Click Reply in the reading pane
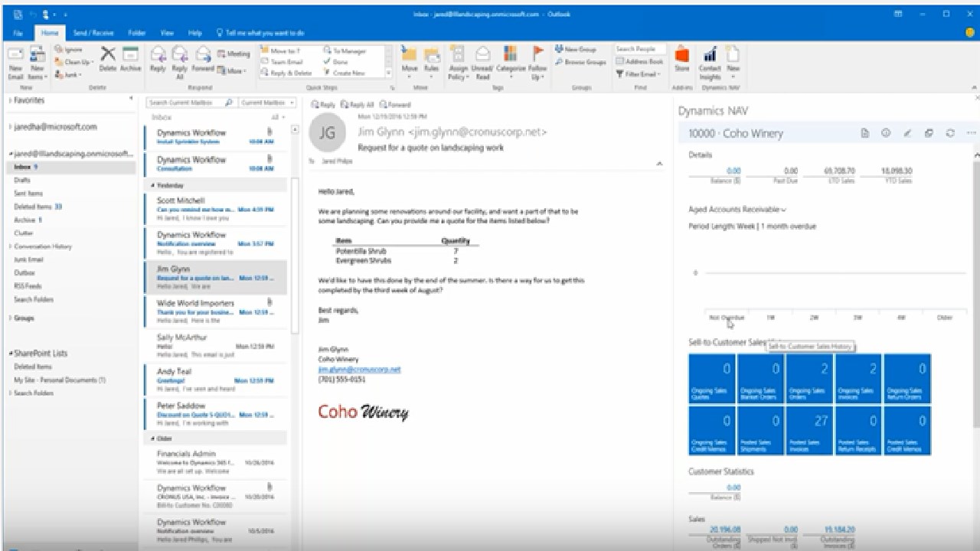The width and height of the screenshot is (980, 551). coord(323,105)
